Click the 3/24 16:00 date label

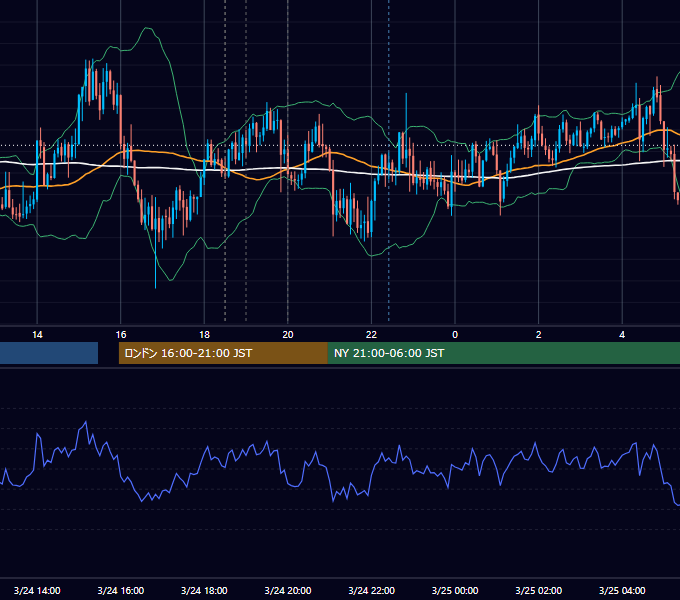pyautogui.click(x=121, y=590)
